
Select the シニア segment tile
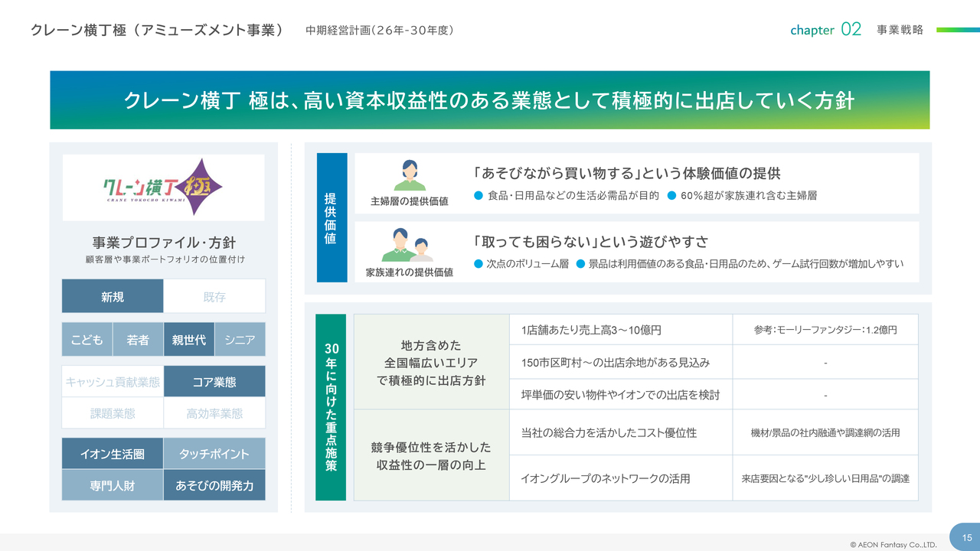(240, 340)
